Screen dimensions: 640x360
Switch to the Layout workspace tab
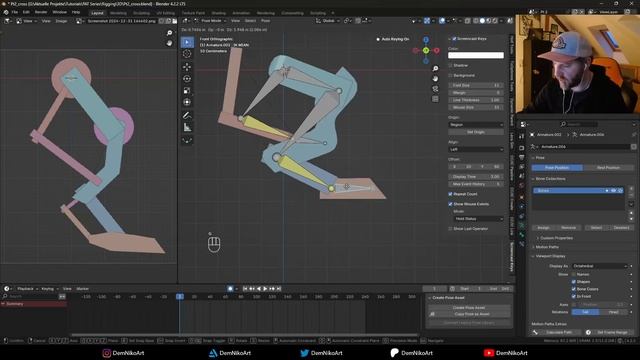tap(98, 13)
